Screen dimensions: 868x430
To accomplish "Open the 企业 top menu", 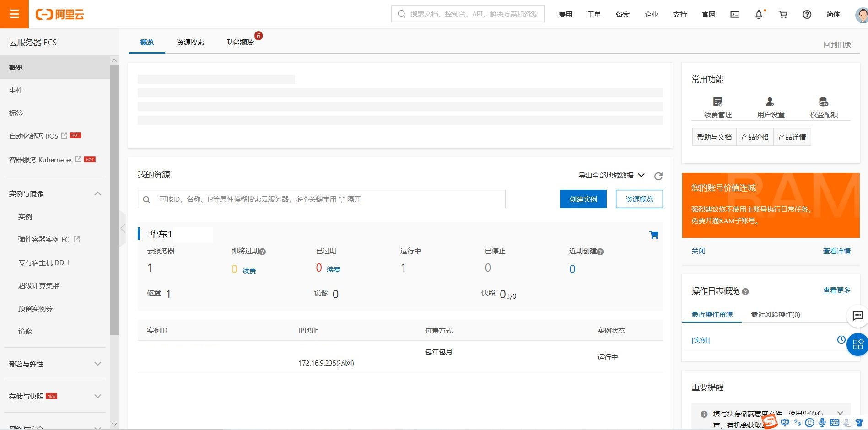I will pos(651,15).
